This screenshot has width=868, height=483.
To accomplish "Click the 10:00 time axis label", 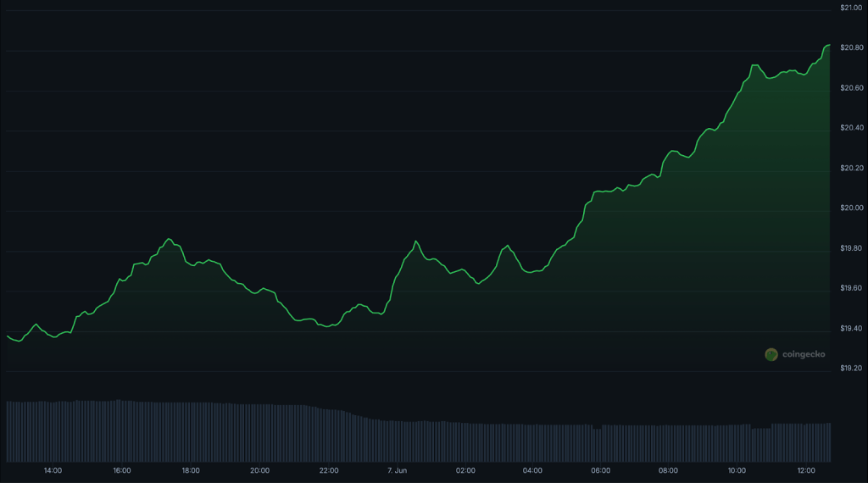I will (737, 470).
